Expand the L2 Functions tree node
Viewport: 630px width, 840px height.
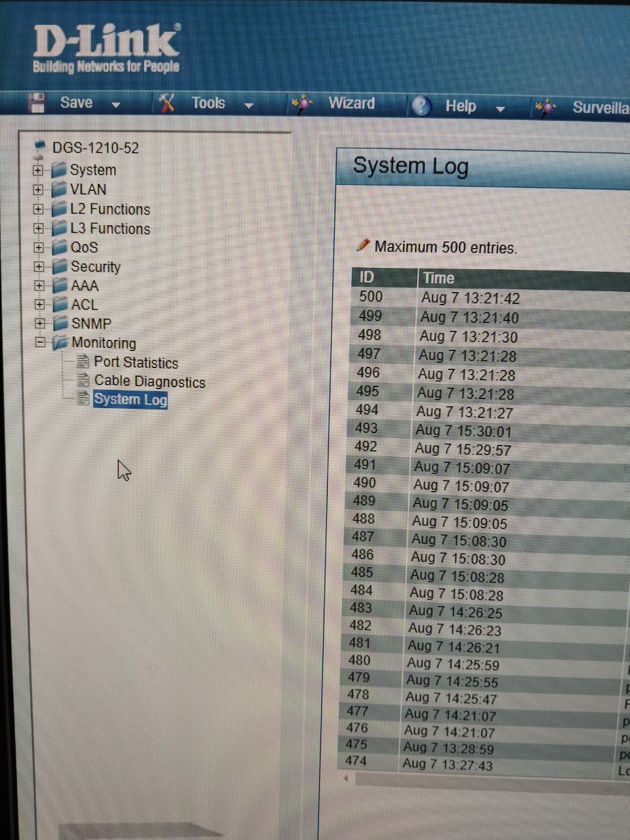tap(39, 209)
